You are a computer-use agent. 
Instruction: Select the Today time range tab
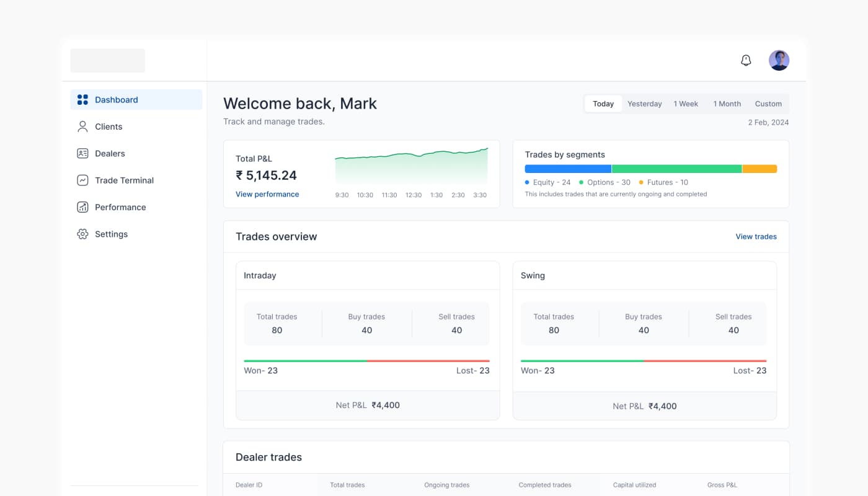pyautogui.click(x=603, y=104)
